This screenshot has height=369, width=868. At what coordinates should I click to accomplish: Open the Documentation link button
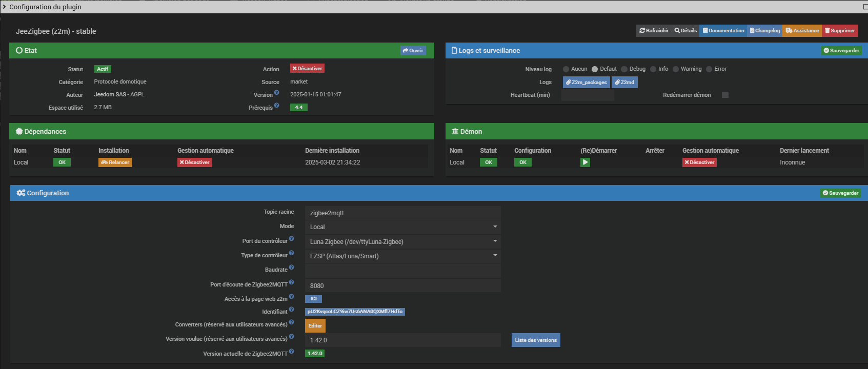[x=723, y=31]
